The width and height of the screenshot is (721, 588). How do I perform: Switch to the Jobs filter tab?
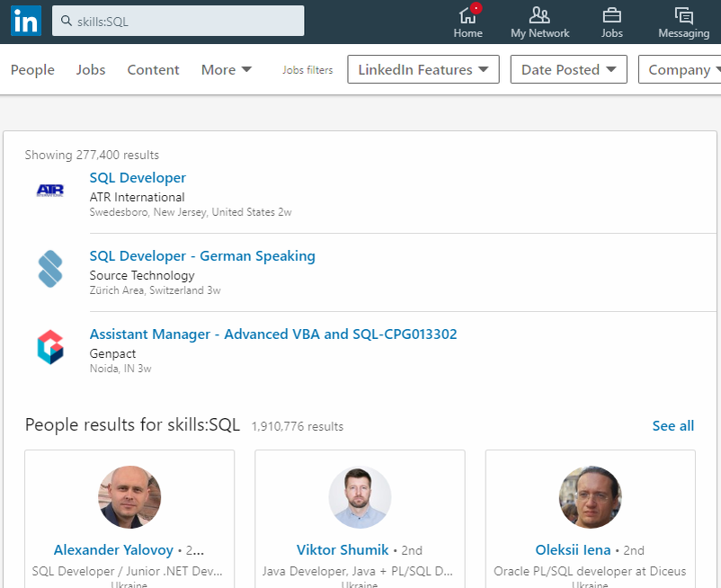[x=91, y=69]
